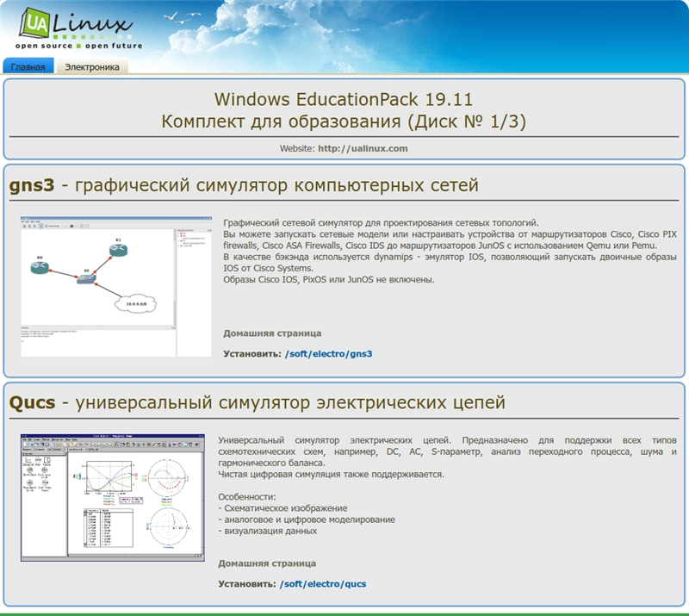Click the 'Website:' label

pos(297,148)
